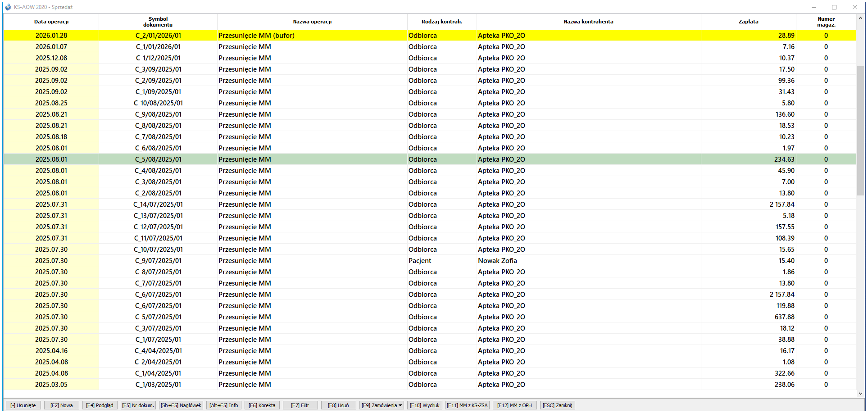Image resolution: width=868 pixels, height=413 pixels.
Task: Sort by Data operacji column header
Action: [x=51, y=22]
